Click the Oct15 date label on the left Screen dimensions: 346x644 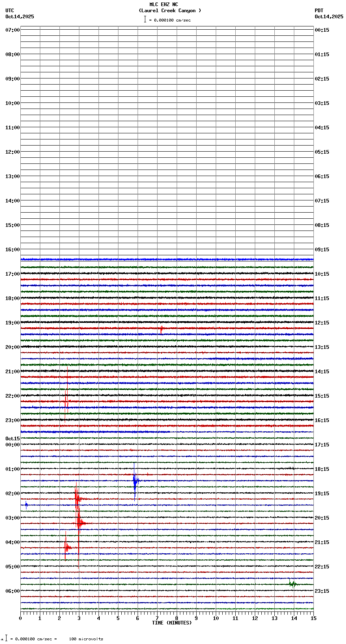[13, 439]
